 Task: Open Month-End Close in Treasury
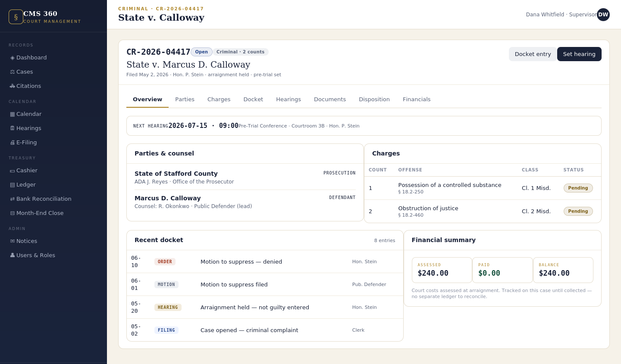tap(53, 213)
